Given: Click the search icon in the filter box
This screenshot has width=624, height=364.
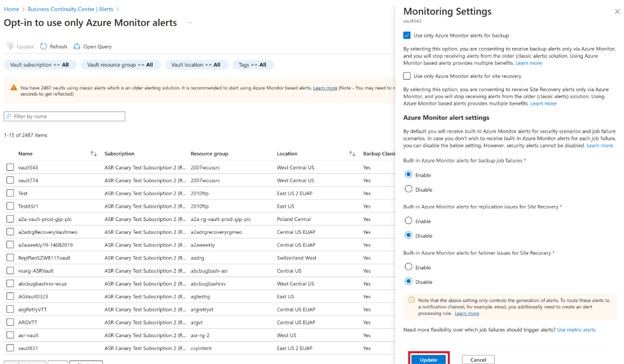Looking at the screenshot, I should [x=9, y=116].
